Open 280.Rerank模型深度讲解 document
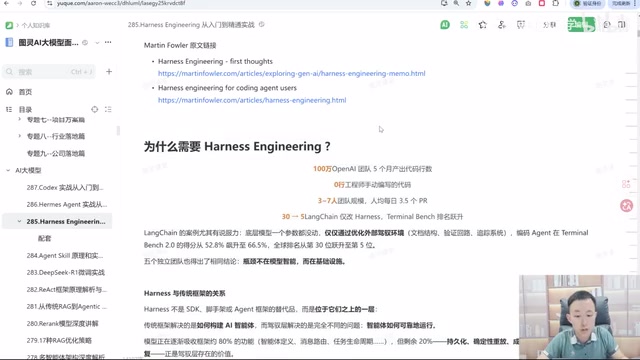 (x=62, y=324)
